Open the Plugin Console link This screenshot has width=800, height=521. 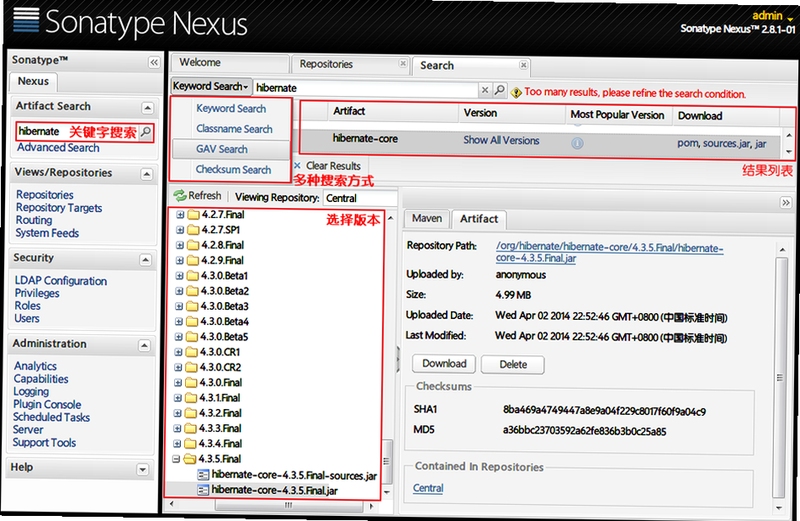click(47, 404)
